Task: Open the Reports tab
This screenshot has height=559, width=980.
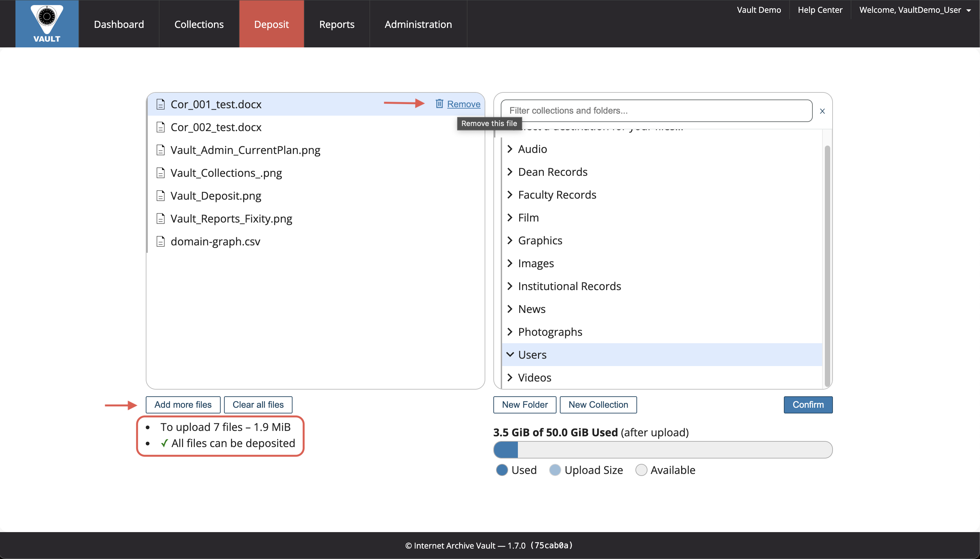Action: click(x=337, y=24)
